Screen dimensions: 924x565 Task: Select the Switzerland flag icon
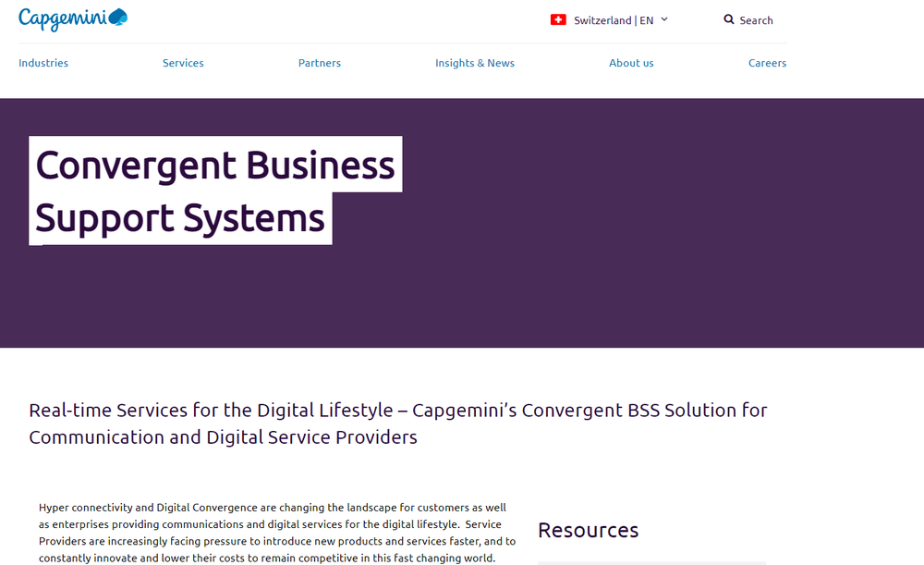(558, 20)
